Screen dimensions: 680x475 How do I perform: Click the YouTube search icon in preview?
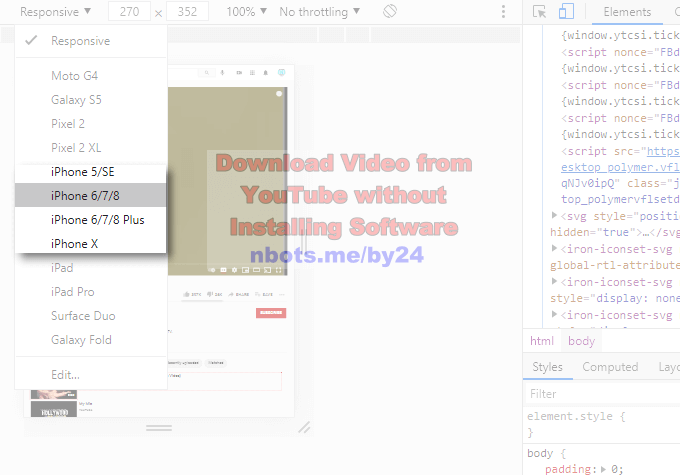(x=207, y=73)
